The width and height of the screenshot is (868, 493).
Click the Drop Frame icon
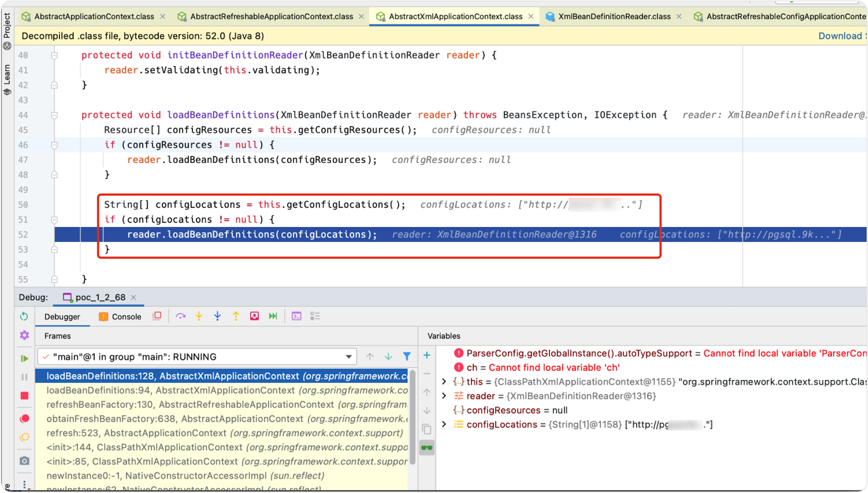[255, 316]
